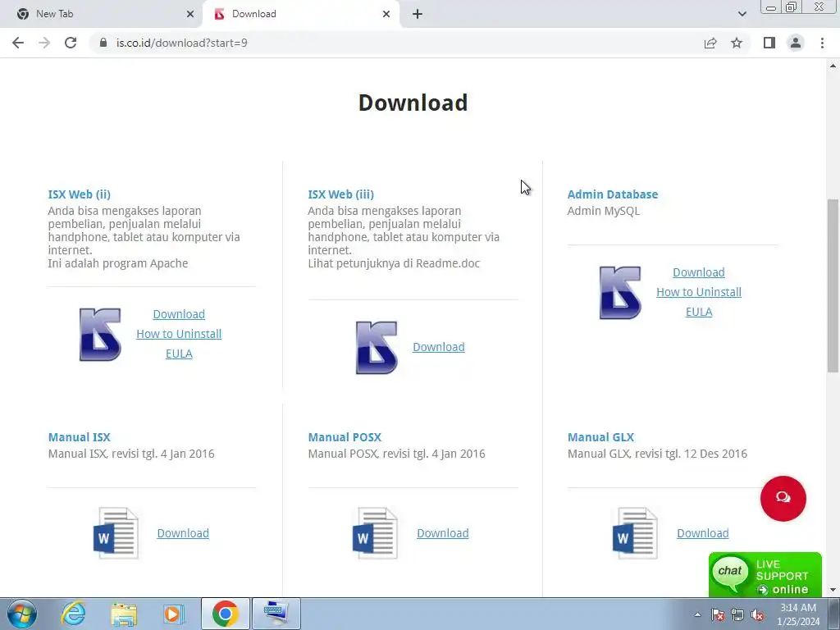Viewport: 840px width, 630px height.
Task: Download Admin Database
Action: click(x=699, y=272)
